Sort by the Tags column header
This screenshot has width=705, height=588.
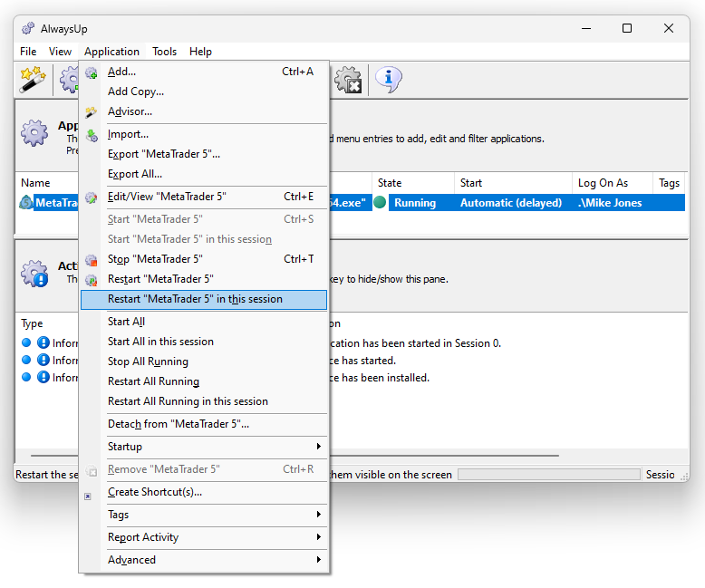[669, 183]
